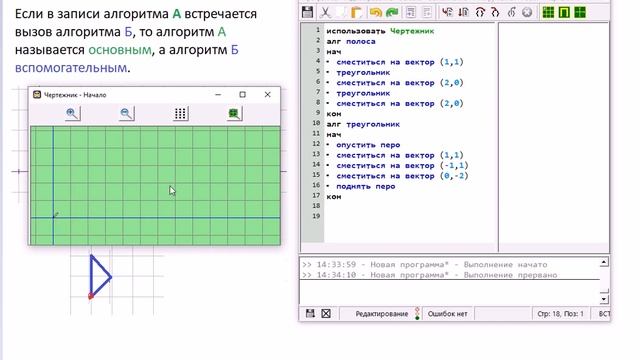Image resolution: width=640 pixels, height=360 pixels.
Task: Click the step-over debug icon
Action: (x=480, y=12)
